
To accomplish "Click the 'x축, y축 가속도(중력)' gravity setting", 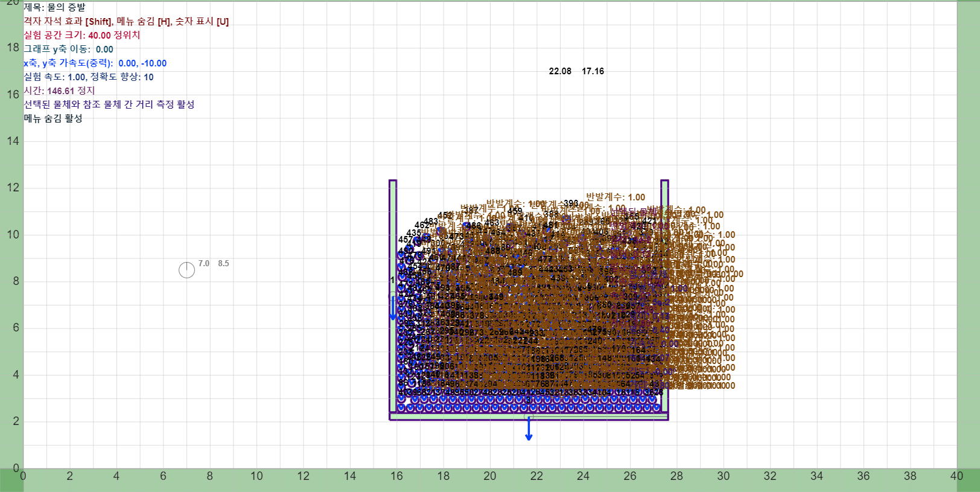I will tap(95, 63).
